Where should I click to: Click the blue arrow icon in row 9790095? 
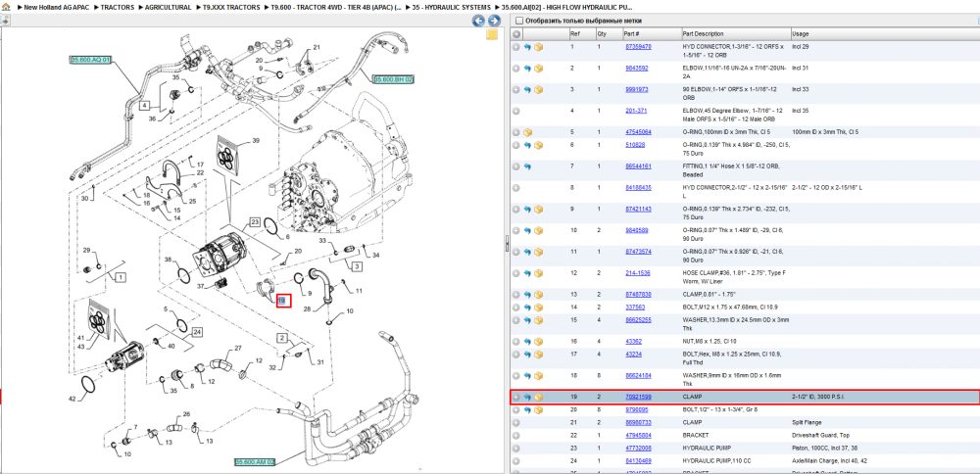[x=527, y=409]
